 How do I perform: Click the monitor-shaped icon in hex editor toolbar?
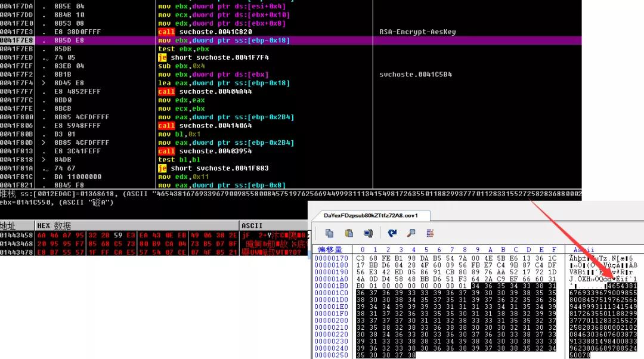(x=368, y=233)
